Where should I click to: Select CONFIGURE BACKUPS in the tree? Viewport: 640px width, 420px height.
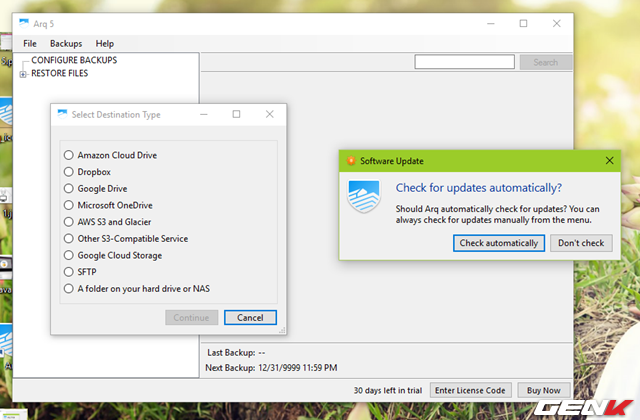click(74, 60)
